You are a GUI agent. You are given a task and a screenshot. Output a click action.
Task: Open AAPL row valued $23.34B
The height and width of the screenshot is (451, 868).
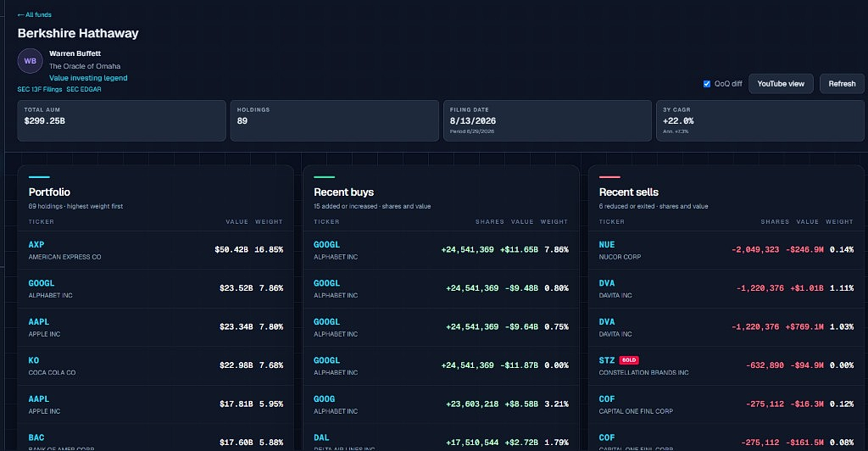coord(156,327)
